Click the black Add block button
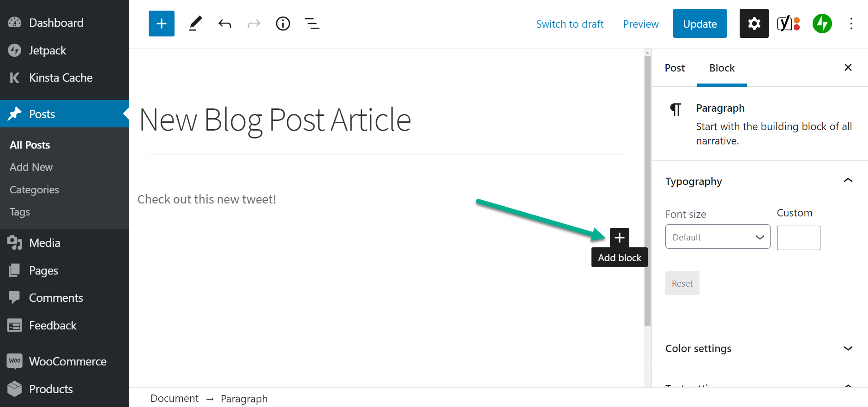The image size is (868, 407). 619,238
